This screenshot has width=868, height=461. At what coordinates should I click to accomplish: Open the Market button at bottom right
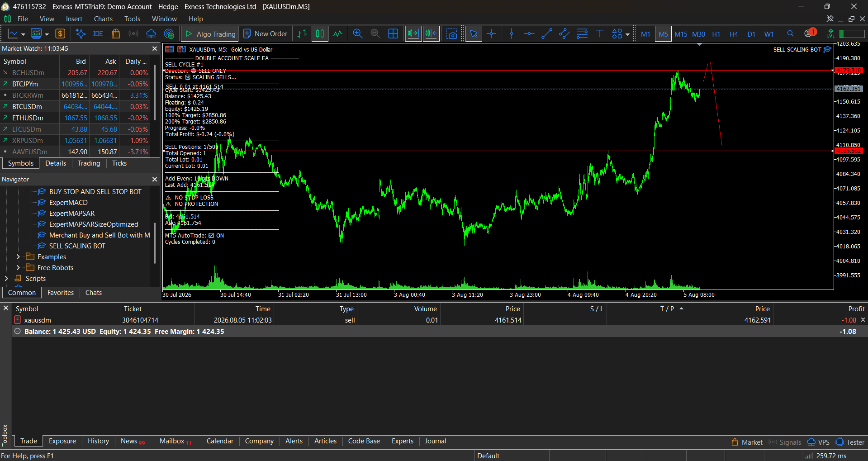(747, 442)
